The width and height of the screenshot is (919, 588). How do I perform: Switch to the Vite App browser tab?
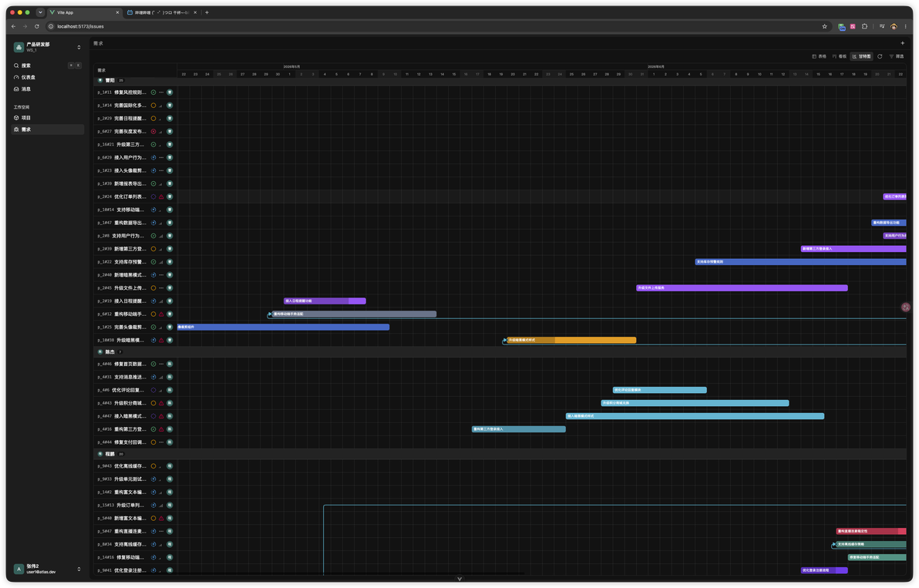(84, 12)
